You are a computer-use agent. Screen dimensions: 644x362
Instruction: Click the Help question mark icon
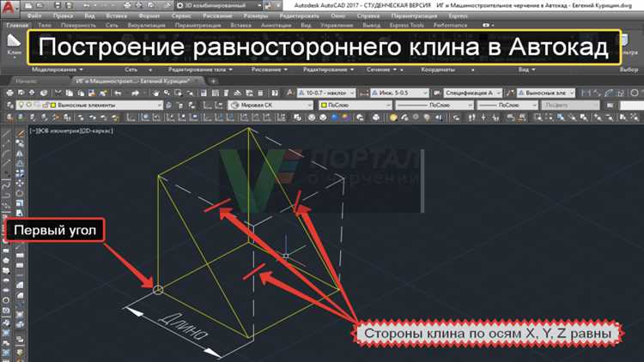275,94
